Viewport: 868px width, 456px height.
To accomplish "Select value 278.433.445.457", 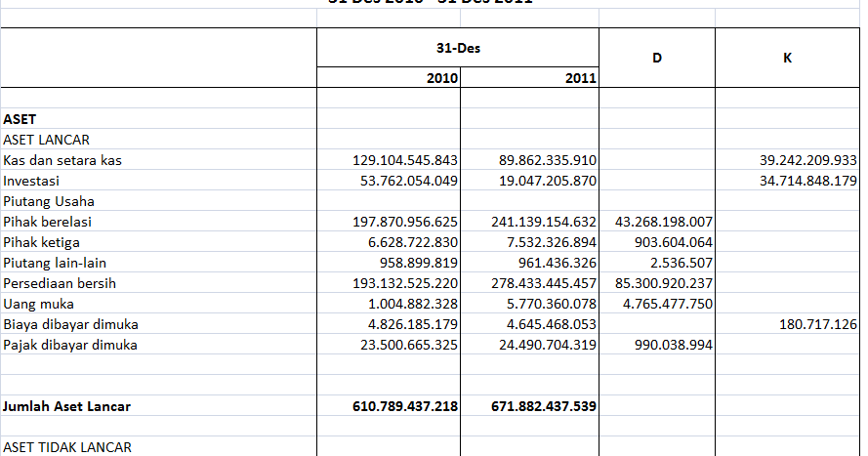I will [544, 283].
